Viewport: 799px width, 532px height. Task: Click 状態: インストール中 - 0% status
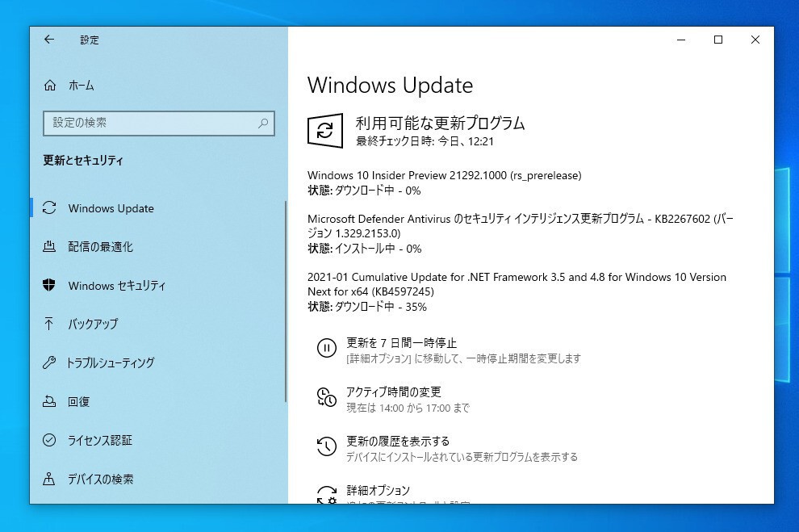pos(364,249)
